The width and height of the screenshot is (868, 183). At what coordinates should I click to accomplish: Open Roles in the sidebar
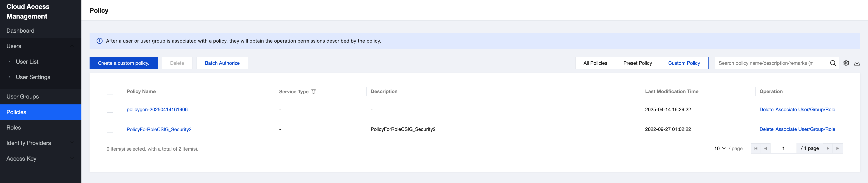[x=14, y=128]
